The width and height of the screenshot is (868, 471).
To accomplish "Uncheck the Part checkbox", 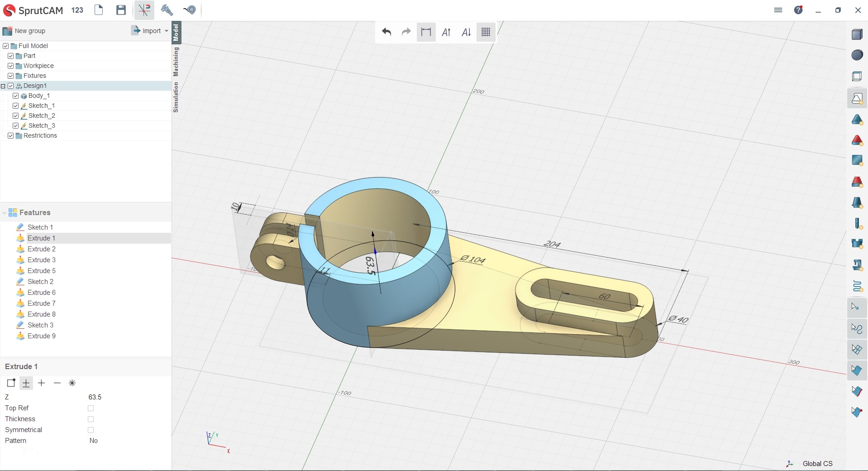I will [11, 56].
